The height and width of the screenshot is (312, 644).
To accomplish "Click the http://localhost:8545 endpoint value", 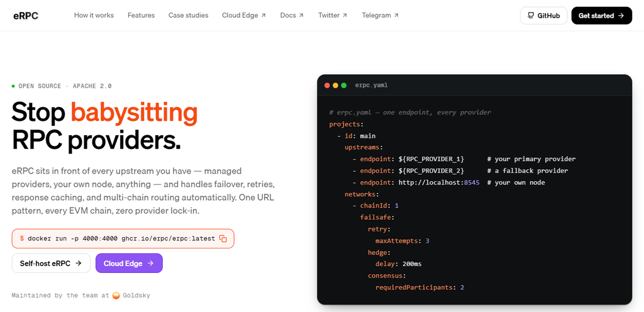I will pos(439,182).
